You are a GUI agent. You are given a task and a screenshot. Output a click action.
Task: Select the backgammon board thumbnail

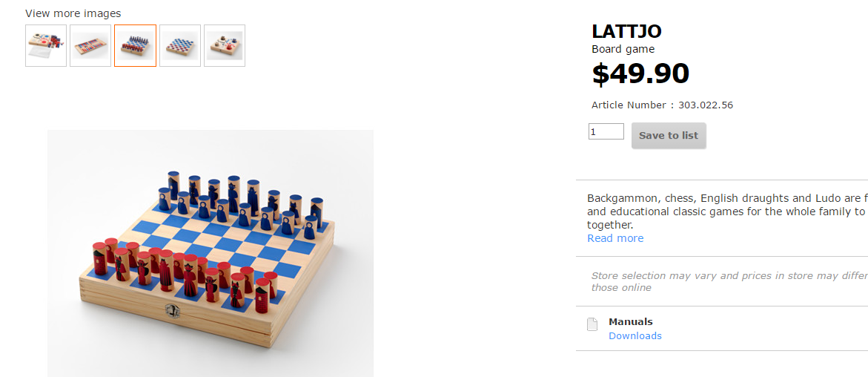point(90,45)
